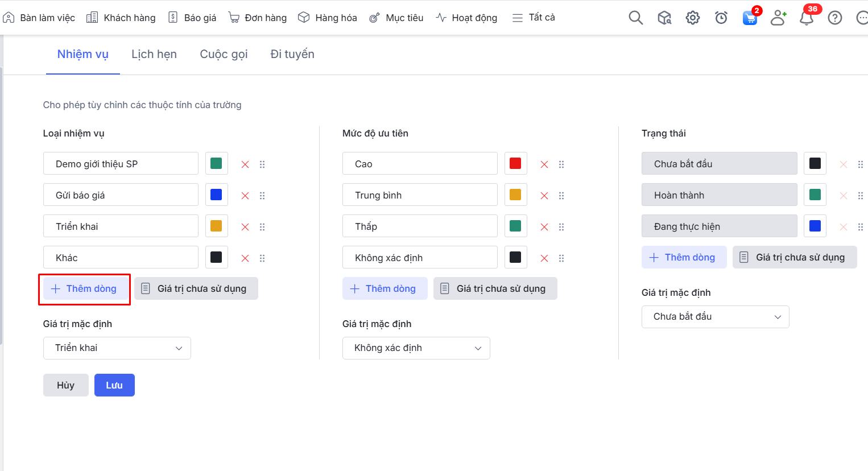The width and height of the screenshot is (868, 471).
Task: Open the shopping cart icon
Action: click(x=750, y=18)
